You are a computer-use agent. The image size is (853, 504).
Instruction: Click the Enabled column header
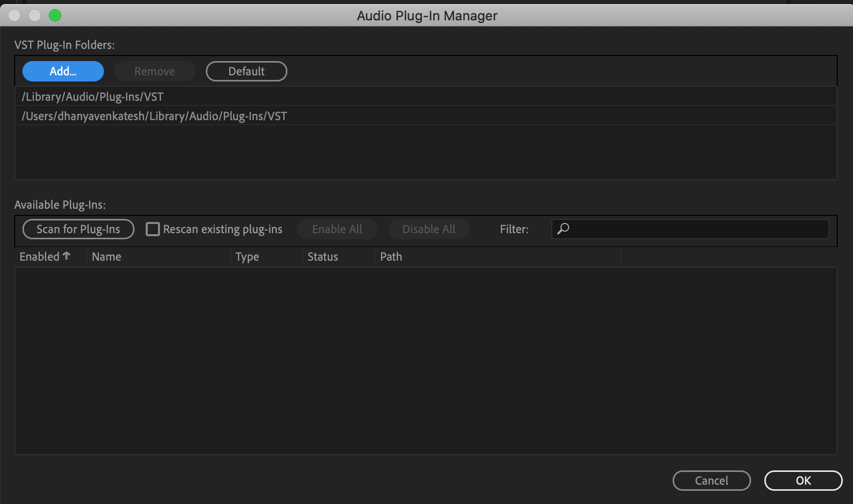(41, 256)
